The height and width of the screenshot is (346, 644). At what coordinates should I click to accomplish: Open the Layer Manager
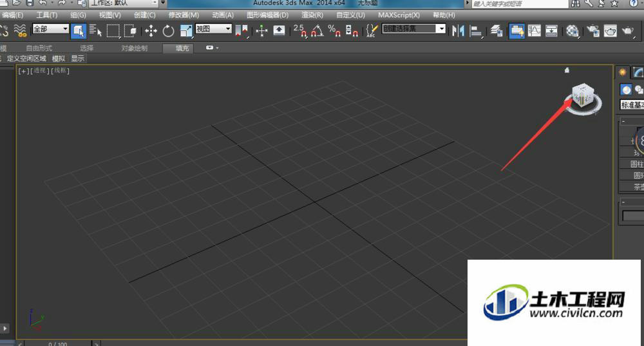[x=497, y=31]
